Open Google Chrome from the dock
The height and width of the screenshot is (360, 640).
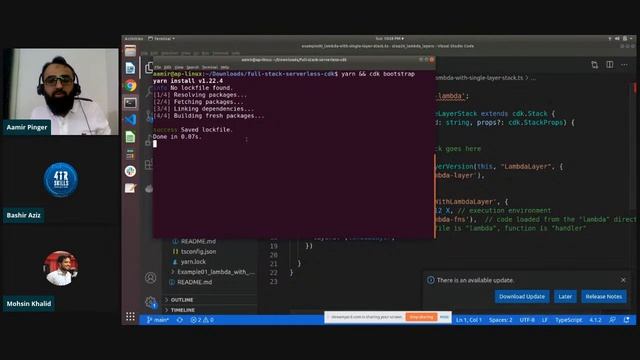[x=130, y=85]
